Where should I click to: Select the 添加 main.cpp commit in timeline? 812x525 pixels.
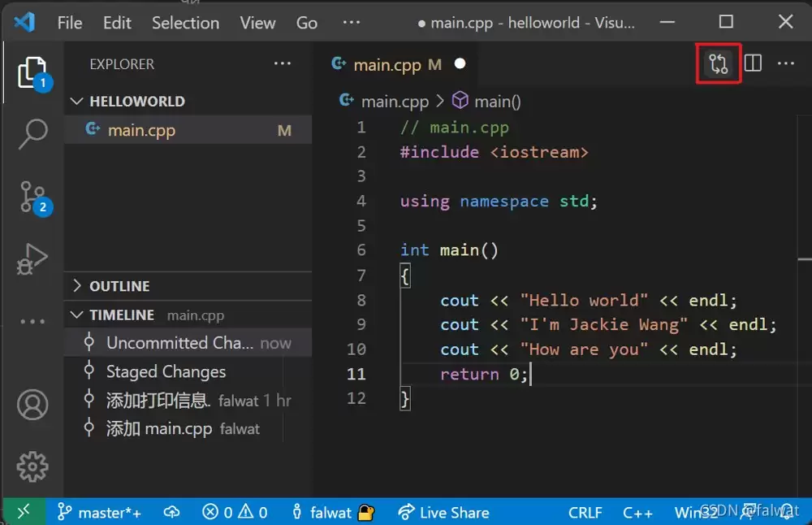pyautogui.click(x=188, y=428)
